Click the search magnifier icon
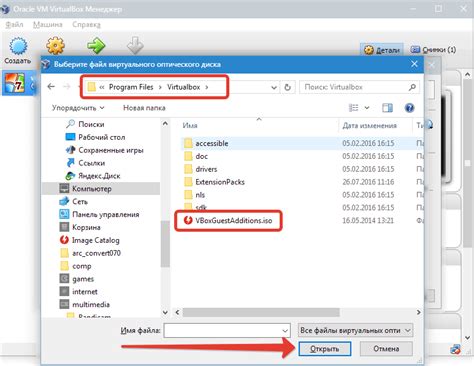 pyautogui.click(x=412, y=87)
